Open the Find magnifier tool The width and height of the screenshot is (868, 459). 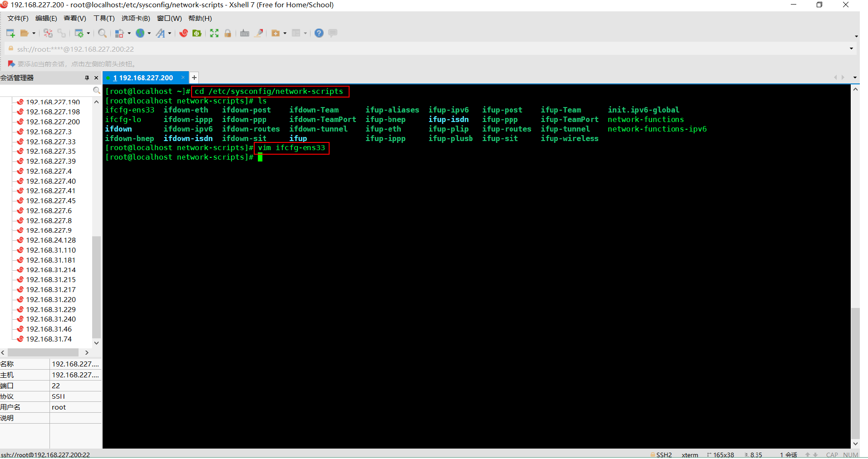coord(103,33)
